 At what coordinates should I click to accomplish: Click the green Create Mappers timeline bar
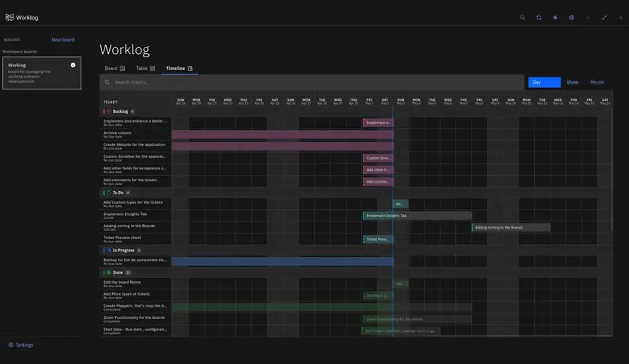(x=322, y=308)
